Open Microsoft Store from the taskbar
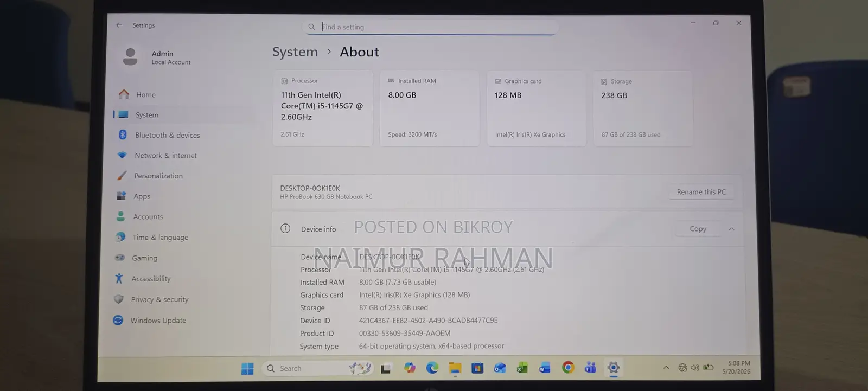The height and width of the screenshot is (391, 868). click(477, 368)
